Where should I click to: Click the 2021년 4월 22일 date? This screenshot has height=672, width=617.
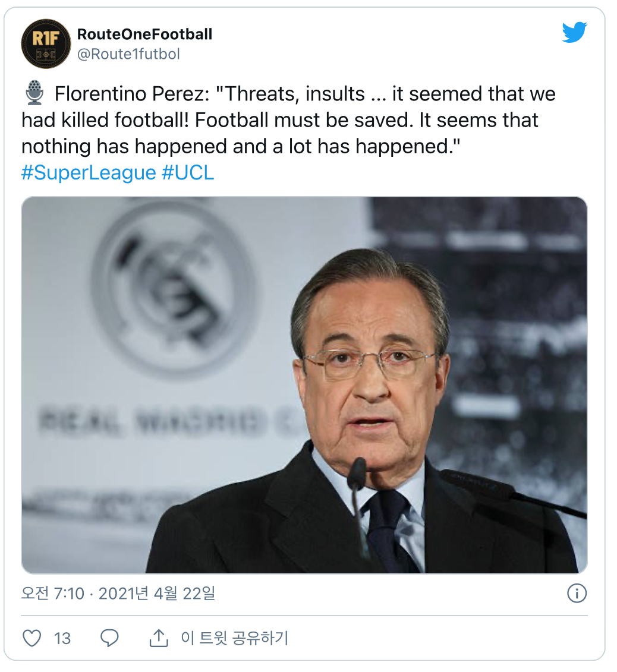(157, 593)
